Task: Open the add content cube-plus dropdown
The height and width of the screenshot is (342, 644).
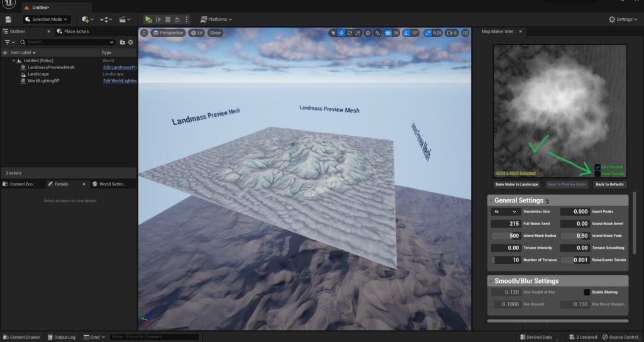Action: pos(87,19)
